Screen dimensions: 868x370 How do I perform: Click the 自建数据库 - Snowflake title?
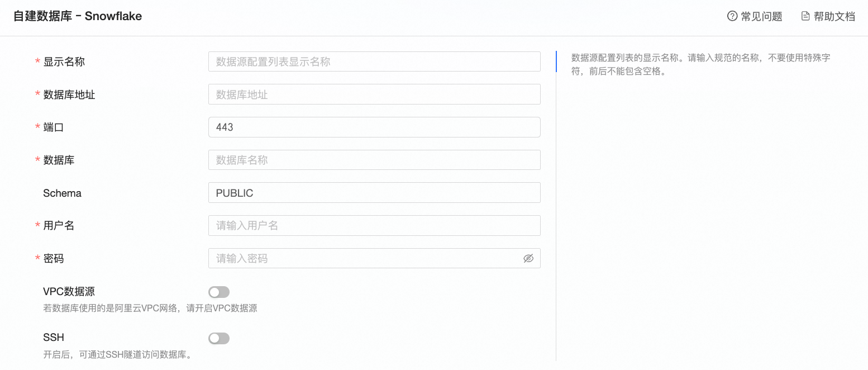click(x=78, y=16)
